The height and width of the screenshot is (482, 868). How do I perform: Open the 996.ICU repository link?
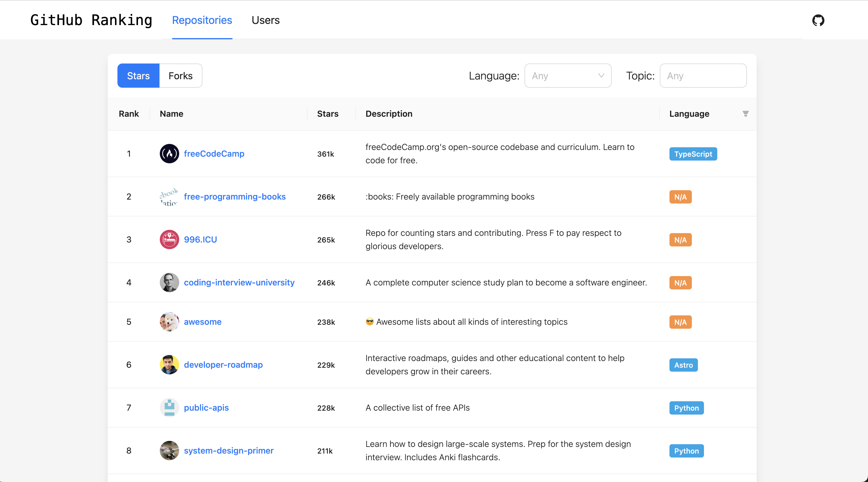200,240
